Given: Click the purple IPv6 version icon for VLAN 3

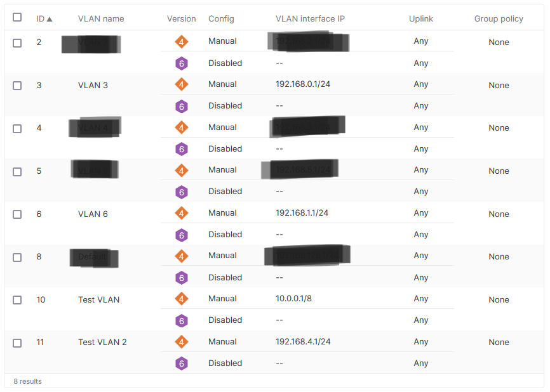Looking at the screenshot, I should click(x=182, y=106).
